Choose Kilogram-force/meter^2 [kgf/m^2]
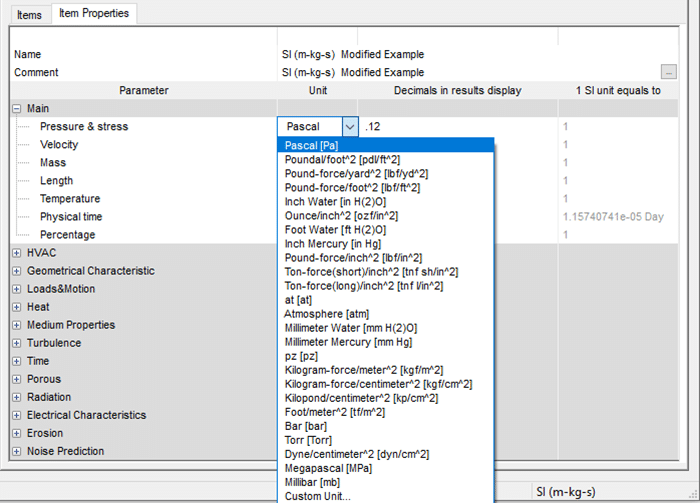Image resolution: width=700 pixels, height=503 pixels. click(x=386, y=370)
